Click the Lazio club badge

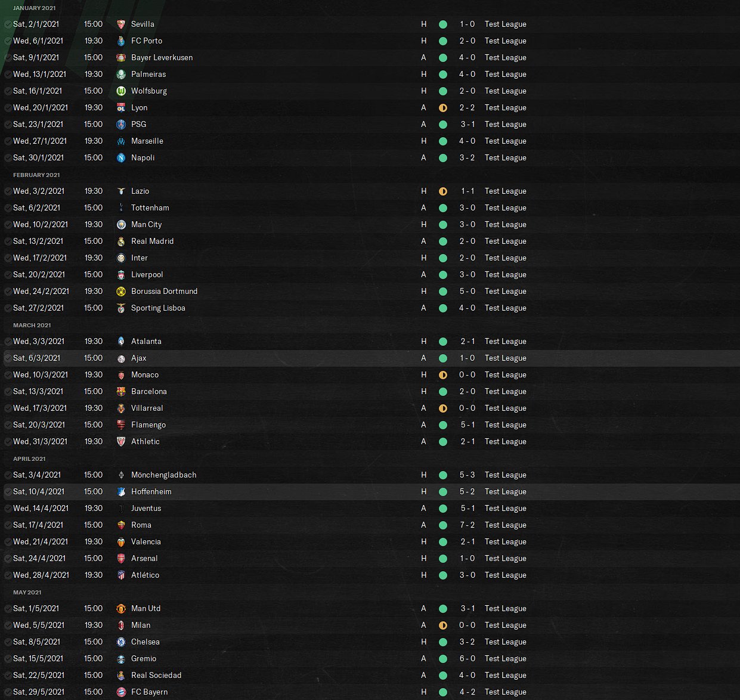pos(121,191)
